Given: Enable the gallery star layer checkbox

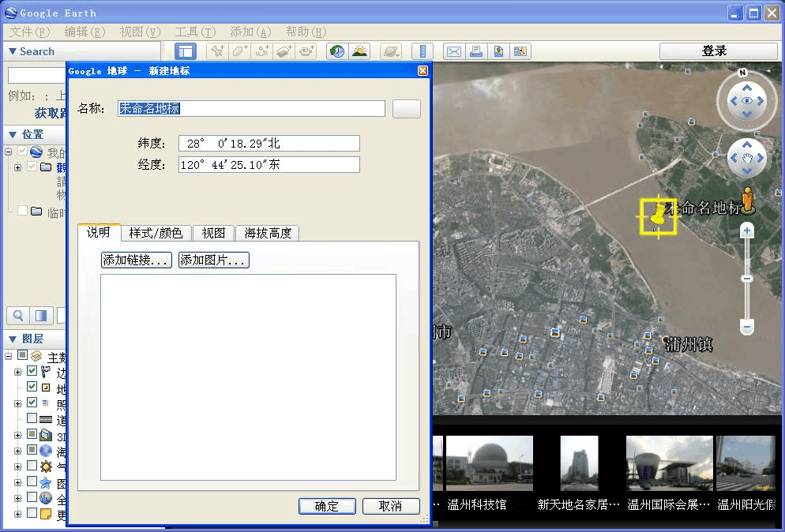Looking at the screenshot, I should (32, 481).
